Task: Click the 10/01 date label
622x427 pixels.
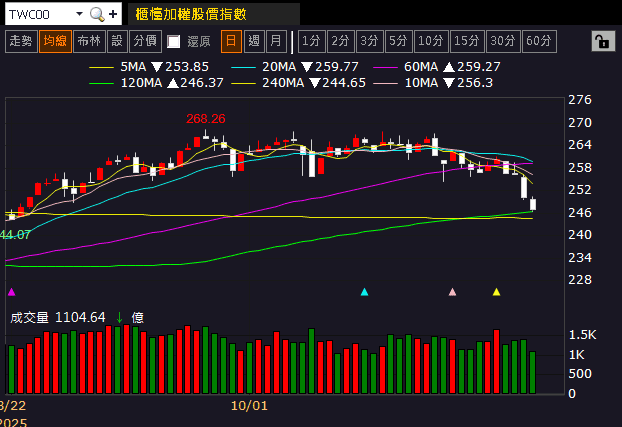Action: (249, 406)
